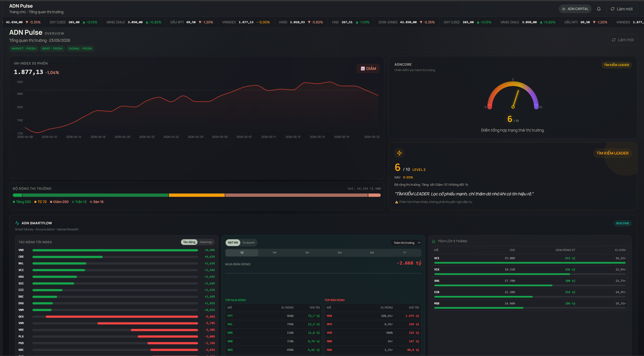Open the Toàn thị trường dropdown

click(x=406, y=243)
